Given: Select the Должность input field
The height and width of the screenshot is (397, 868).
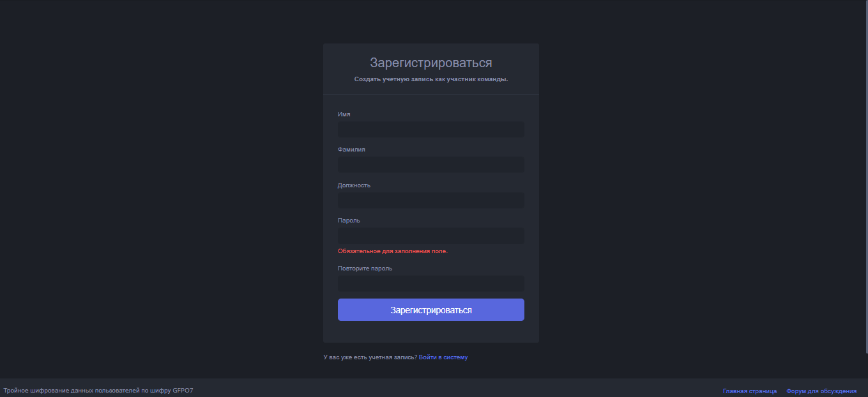Looking at the screenshot, I should pyautogui.click(x=430, y=200).
